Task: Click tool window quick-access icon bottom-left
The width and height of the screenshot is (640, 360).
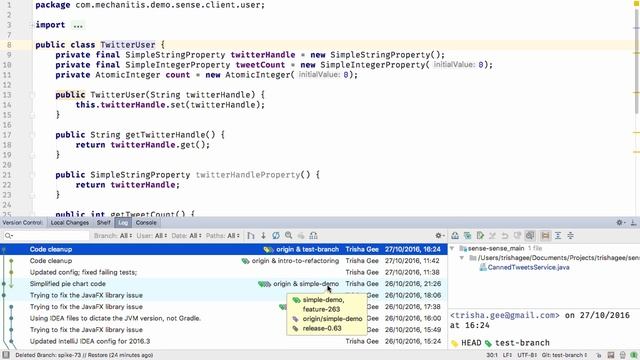Action: point(6,355)
